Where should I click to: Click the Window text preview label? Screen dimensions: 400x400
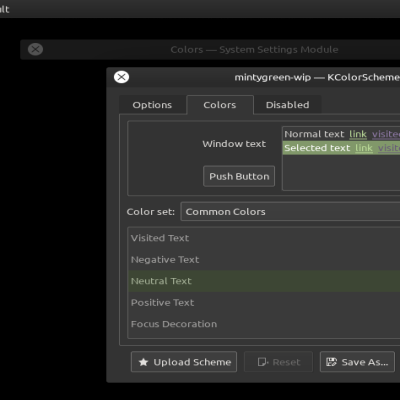(x=234, y=144)
